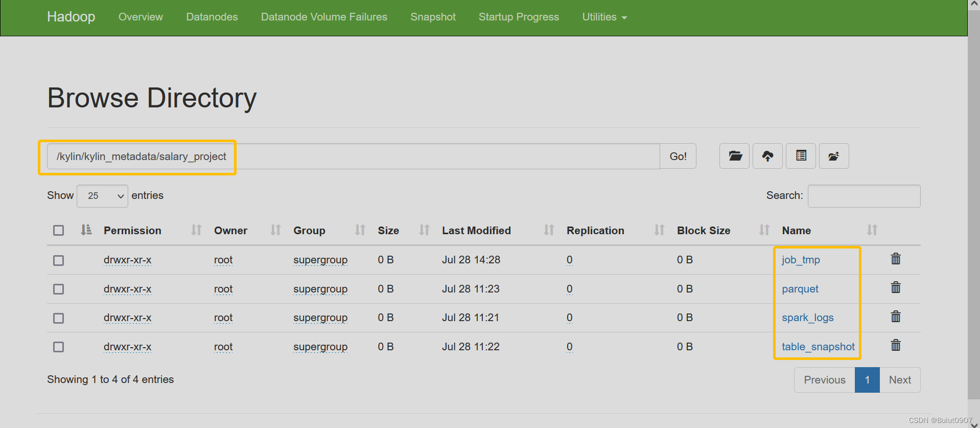The height and width of the screenshot is (428, 980).
Task: Click the Hadoop brand link
Action: pos(71,17)
